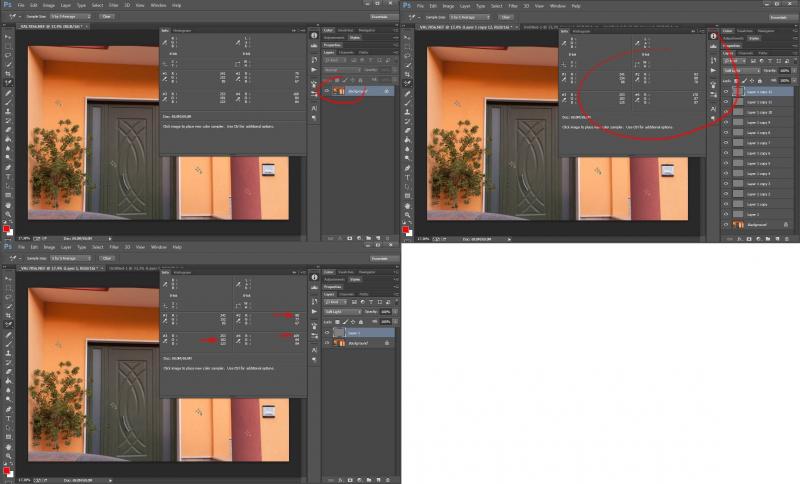This screenshot has height=484, width=800.
Task: Click red foreground color swatch in bottom-left window
Action: [x=6, y=470]
